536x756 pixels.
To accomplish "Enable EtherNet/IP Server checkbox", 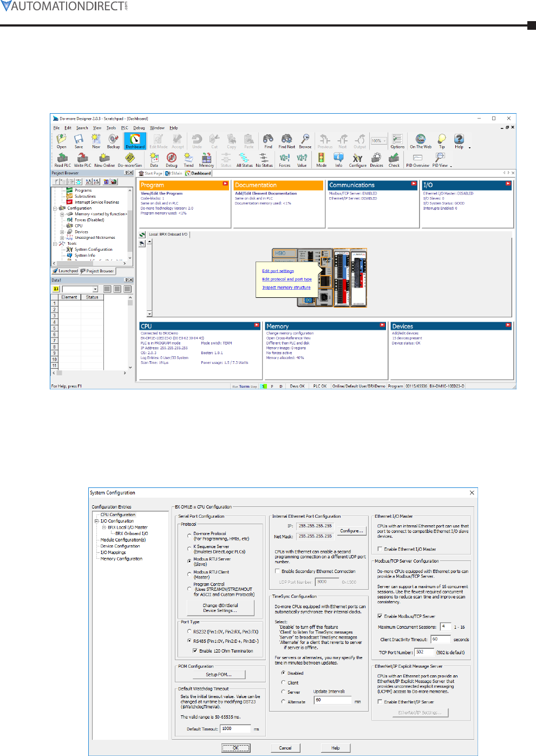I will (380, 702).
